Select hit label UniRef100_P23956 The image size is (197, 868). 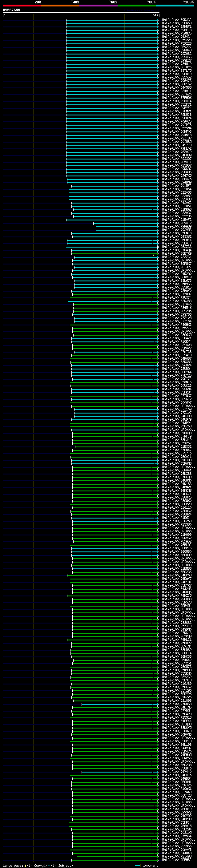(x=177, y=846)
